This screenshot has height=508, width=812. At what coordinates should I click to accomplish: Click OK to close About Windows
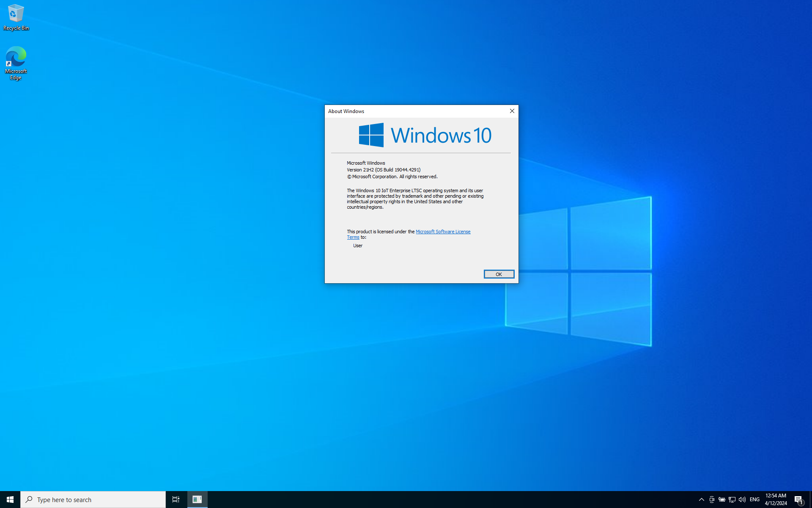tap(498, 274)
